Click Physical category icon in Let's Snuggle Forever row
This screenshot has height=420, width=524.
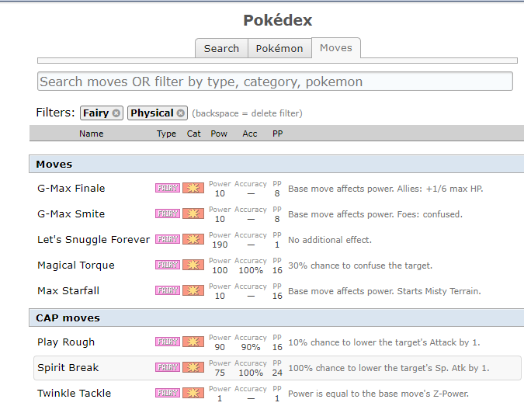click(x=193, y=239)
